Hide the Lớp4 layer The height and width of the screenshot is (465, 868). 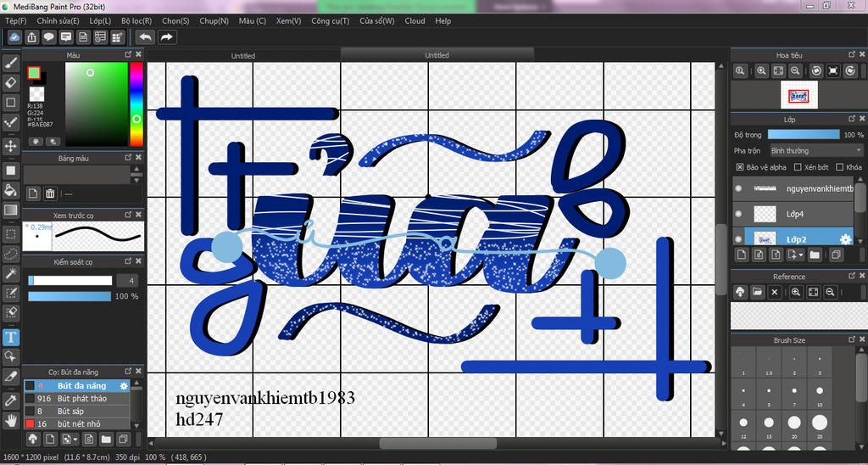pyautogui.click(x=738, y=214)
